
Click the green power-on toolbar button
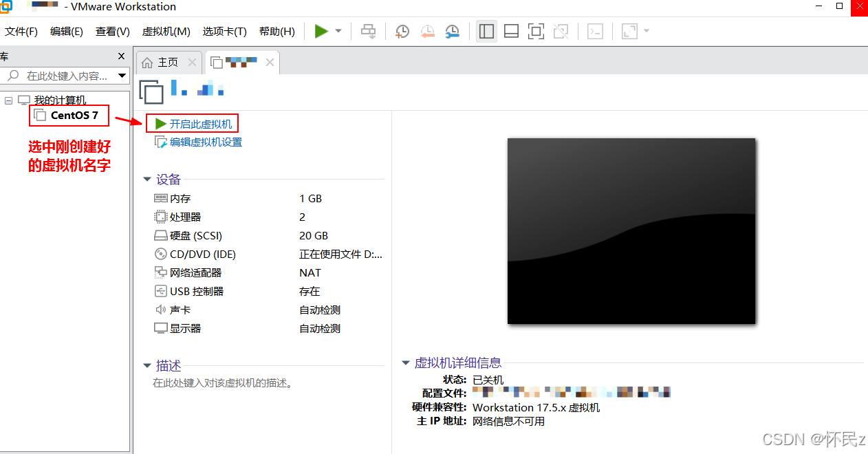(321, 31)
